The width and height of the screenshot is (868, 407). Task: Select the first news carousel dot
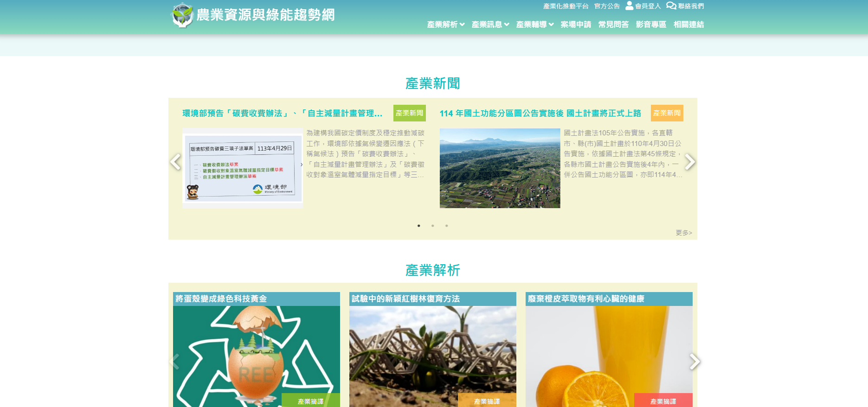point(419,226)
